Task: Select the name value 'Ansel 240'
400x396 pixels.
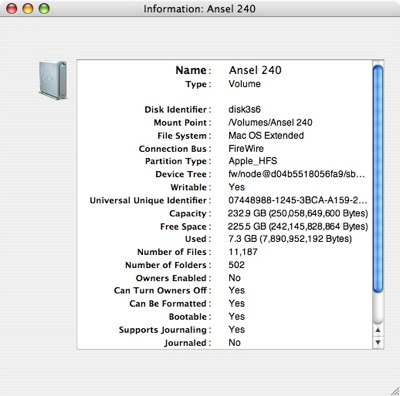Action: coord(255,70)
